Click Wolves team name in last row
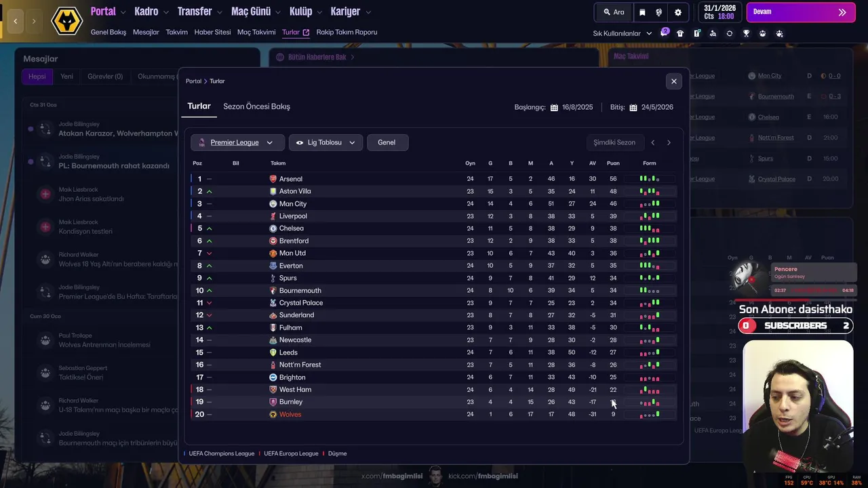 tap(290, 414)
